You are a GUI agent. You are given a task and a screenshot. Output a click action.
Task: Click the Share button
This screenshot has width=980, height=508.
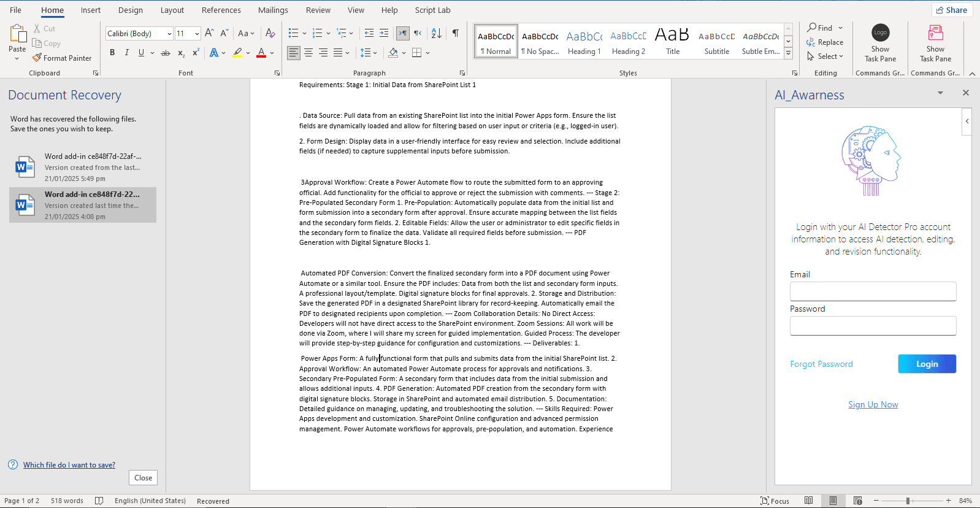(x=952, y=10)
